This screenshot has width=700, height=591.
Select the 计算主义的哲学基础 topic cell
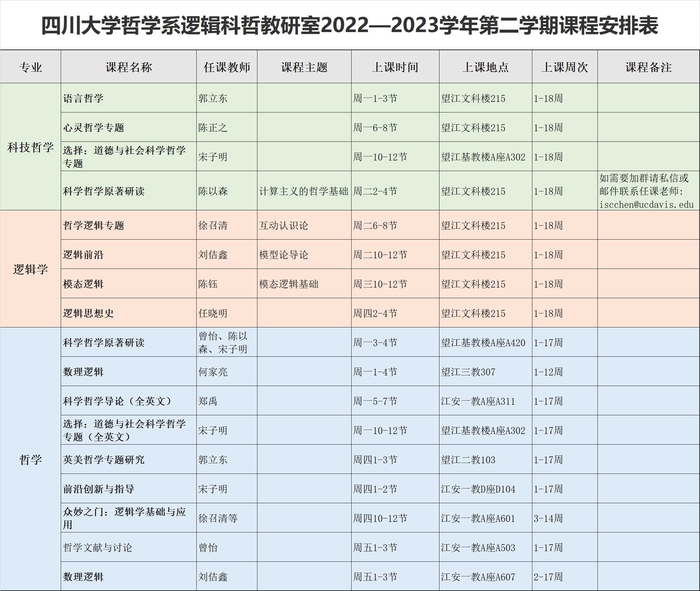coord(304,191)
